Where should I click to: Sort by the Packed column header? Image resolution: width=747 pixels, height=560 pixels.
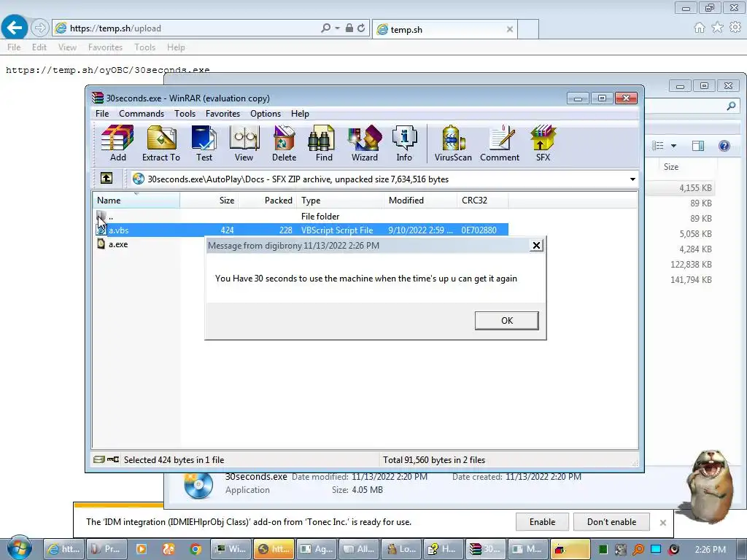(267, 201)
